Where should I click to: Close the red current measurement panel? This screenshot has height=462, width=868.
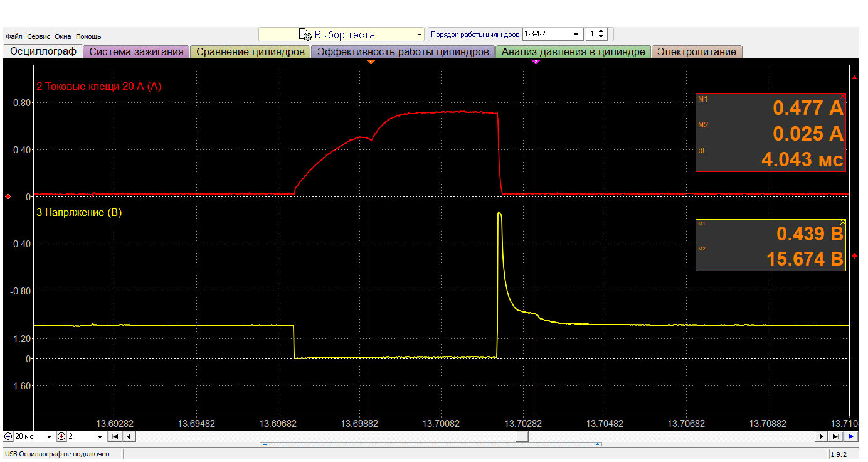point(842,97)
